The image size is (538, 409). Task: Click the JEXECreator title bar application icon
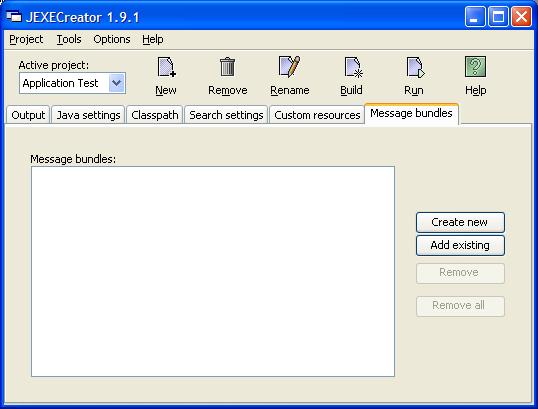click(x=14, y=16)
